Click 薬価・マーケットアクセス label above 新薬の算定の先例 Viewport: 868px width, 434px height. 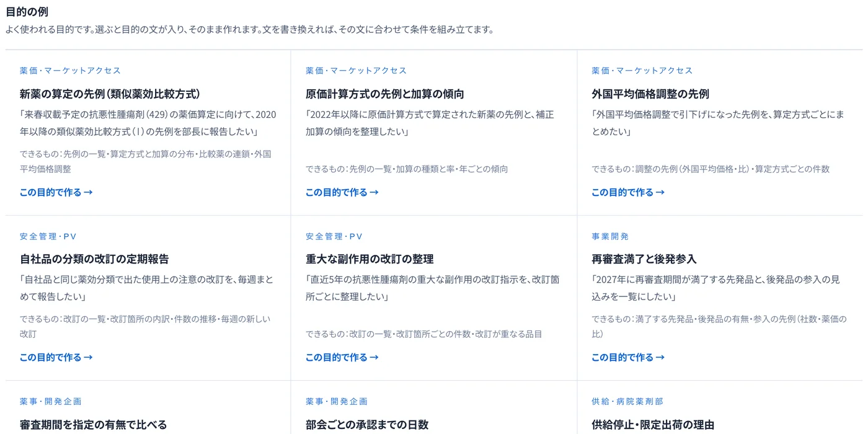pos(70,71)
